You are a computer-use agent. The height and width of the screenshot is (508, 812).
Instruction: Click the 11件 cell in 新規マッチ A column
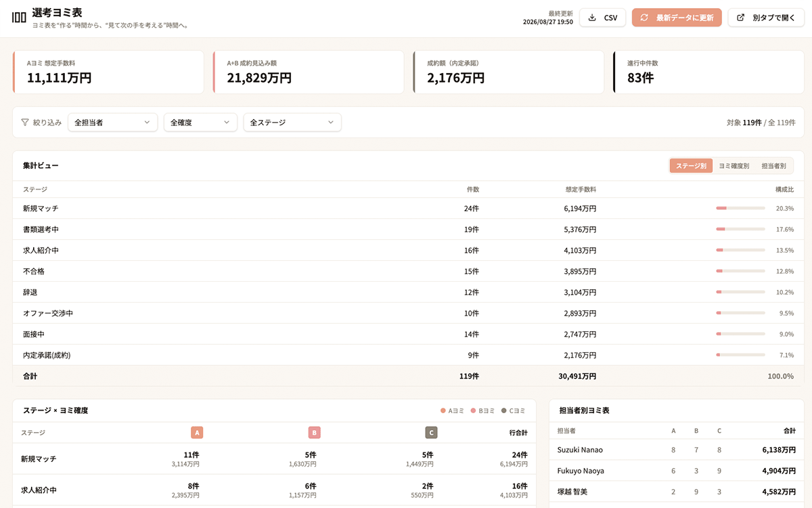191,454
